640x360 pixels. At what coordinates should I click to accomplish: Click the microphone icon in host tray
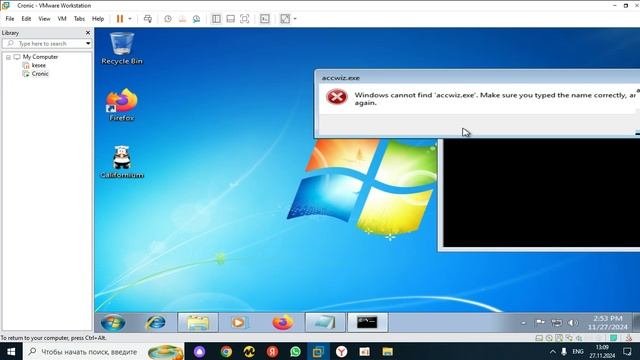564,351
